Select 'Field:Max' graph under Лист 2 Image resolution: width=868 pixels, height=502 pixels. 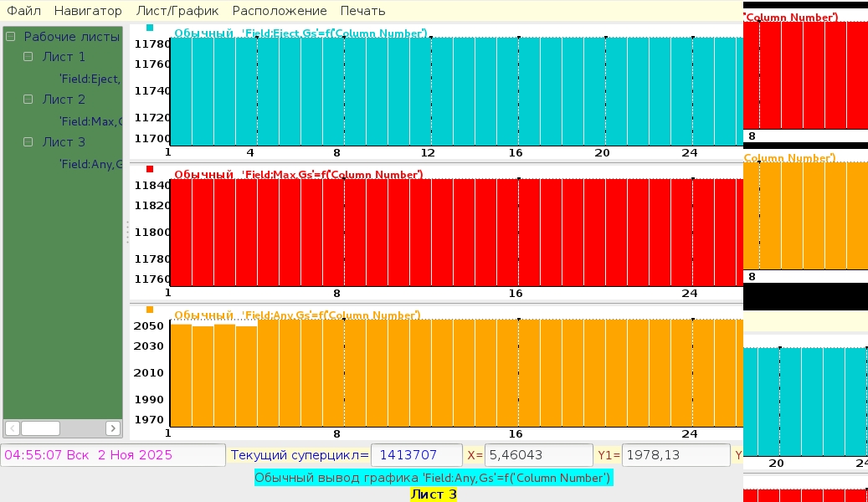tap(90, 121)
